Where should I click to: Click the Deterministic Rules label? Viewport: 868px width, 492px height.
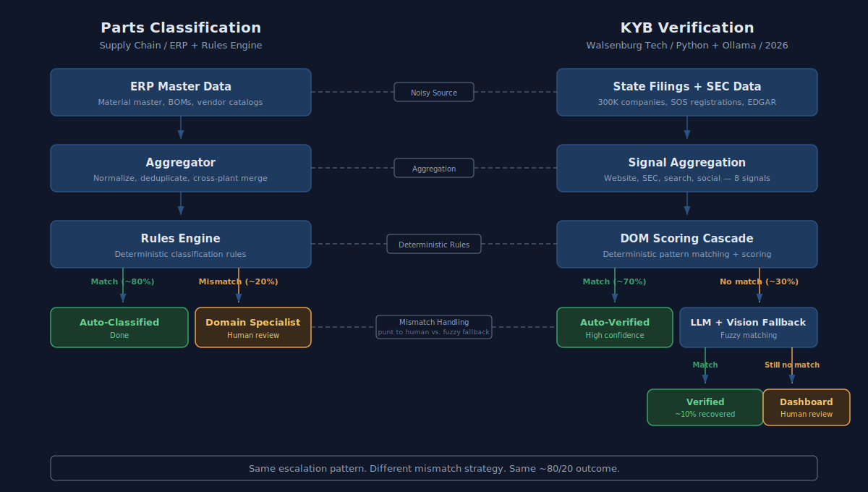point(434,244)
